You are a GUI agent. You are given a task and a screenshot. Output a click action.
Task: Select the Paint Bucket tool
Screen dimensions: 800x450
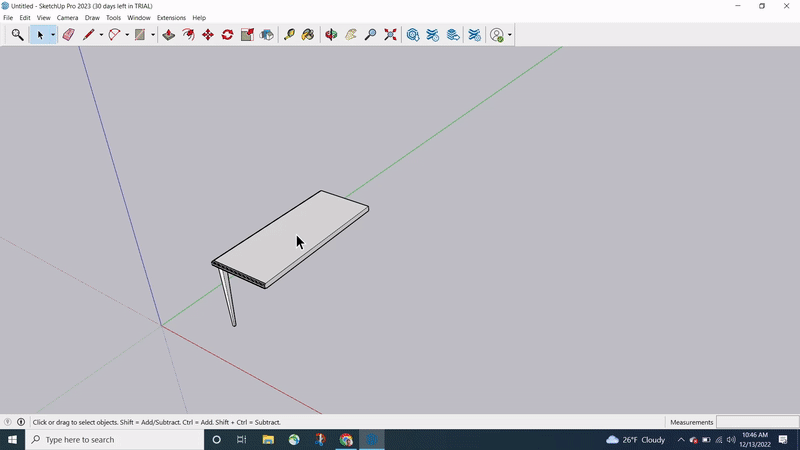[x=308, y=35]
